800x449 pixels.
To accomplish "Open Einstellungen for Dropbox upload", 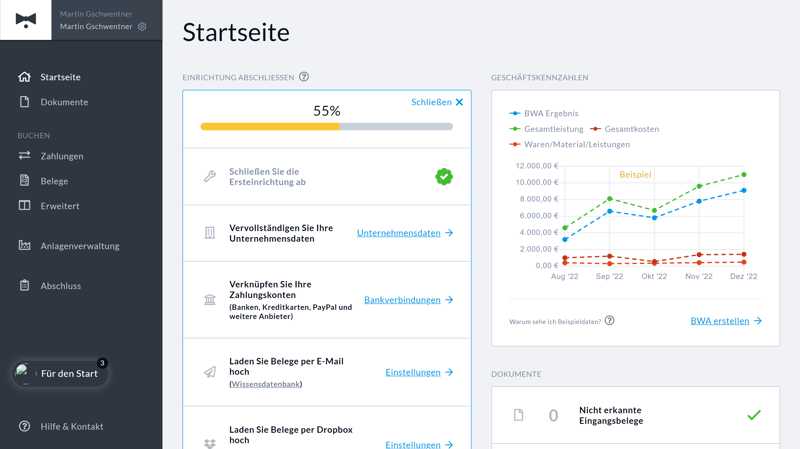I will click(x=413, y=444).
